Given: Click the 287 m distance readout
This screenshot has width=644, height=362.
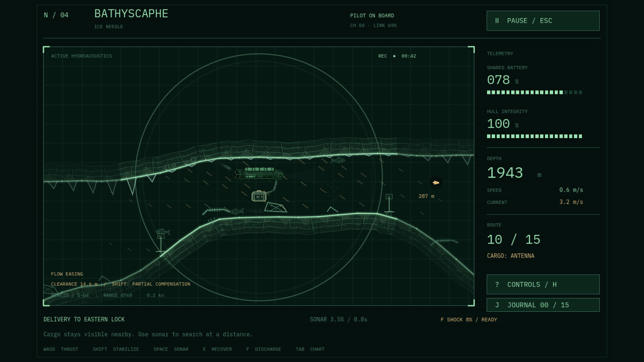Looking at the screenshot, I should [426, 196].
